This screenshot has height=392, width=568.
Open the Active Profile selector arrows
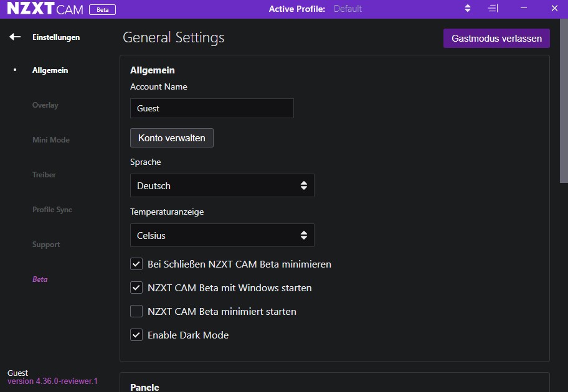click(x=467, y=8)
